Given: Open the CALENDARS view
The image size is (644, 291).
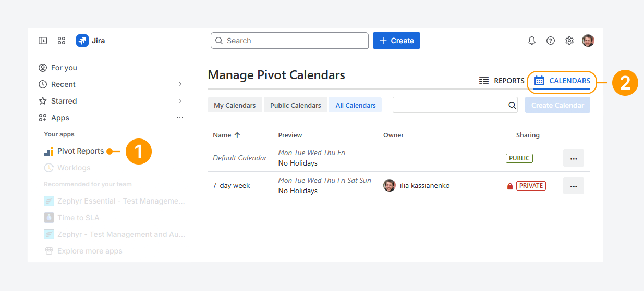Looking at the screenshot, I should pyautogui.click(x=562, y=81).
